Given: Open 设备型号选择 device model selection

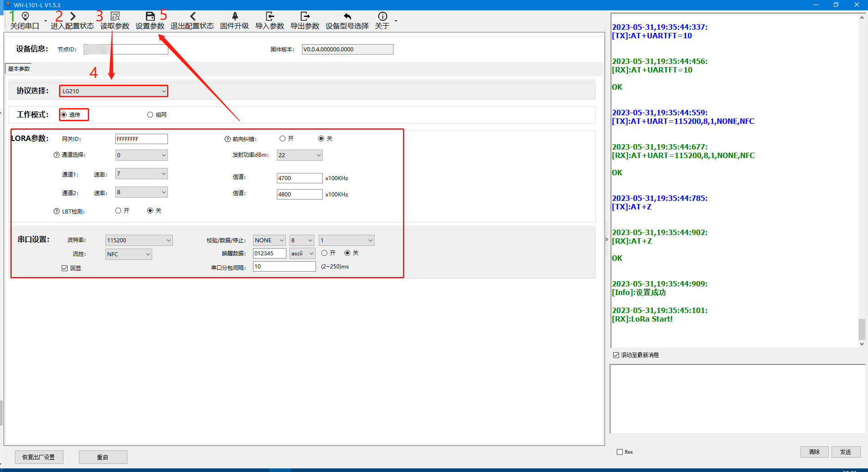Looking at the screenshot, I should [347, 17].
